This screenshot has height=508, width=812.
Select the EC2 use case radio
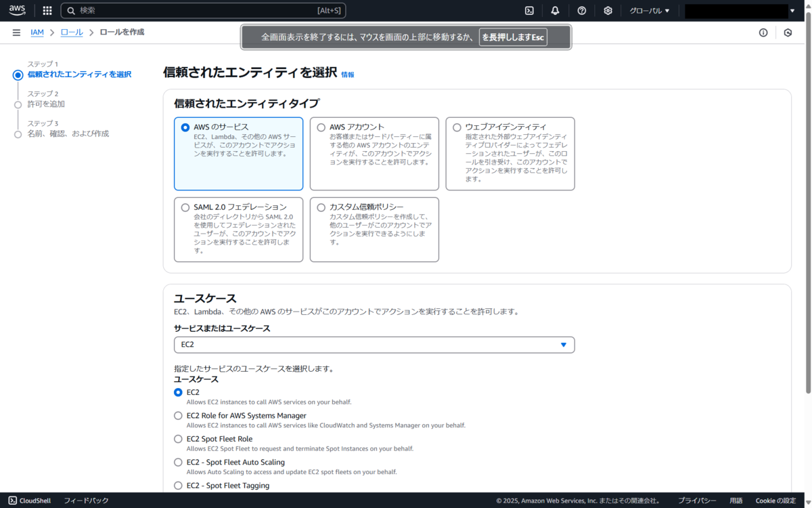(x=179, y=392)
